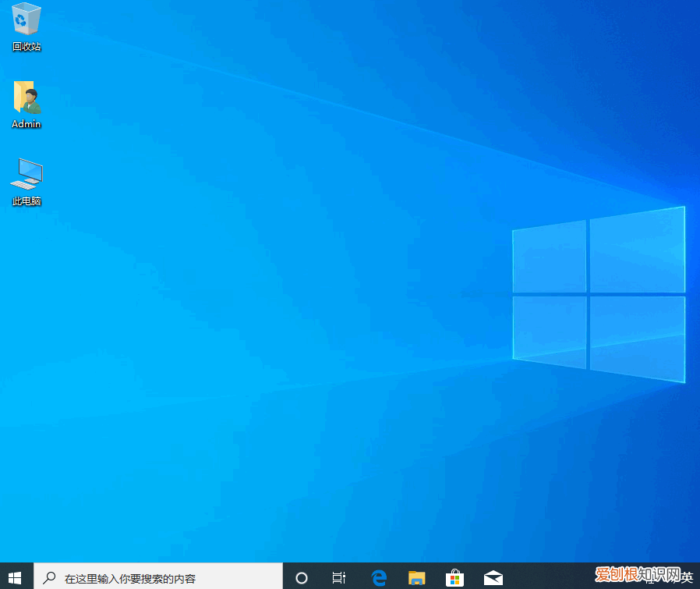
Task: Launch Microsoft Edge from the taskbar
Action: (x=379, y=578)
